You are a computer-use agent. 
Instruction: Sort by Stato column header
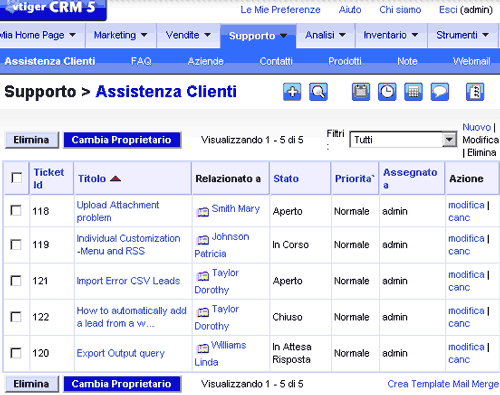pos(286,179)
